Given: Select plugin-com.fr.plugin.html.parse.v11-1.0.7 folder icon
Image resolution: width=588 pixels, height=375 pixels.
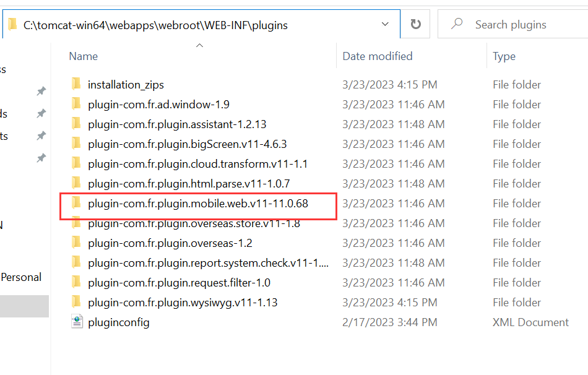Looking at the screenshot, I should coord(76,183).
